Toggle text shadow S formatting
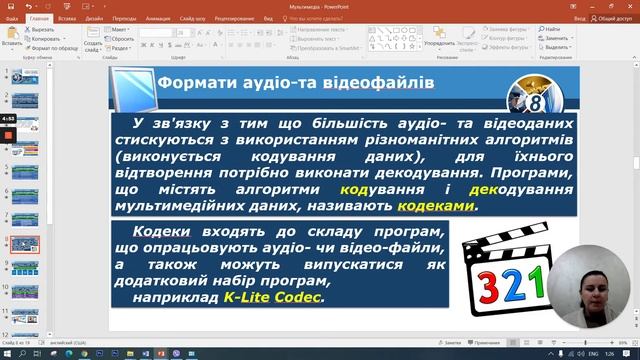The width and height of the screenshot is (640, 360). (x=169, y=45)
